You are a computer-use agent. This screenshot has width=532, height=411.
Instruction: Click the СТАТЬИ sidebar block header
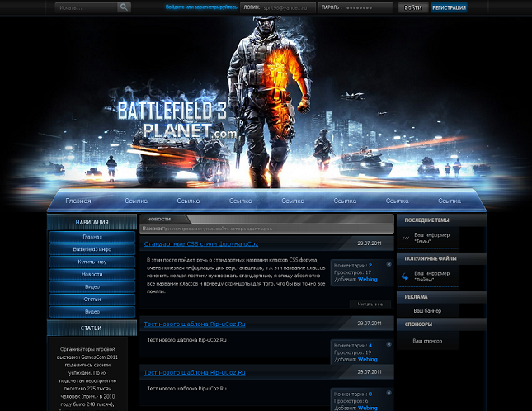[x=92, y=328]
